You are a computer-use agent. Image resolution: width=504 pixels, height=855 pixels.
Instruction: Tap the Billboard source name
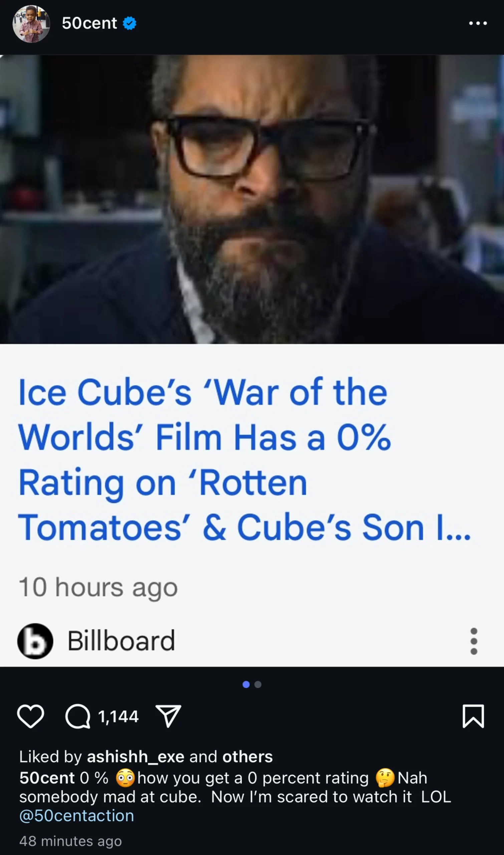pyautogui.click(x=121, y=641)
